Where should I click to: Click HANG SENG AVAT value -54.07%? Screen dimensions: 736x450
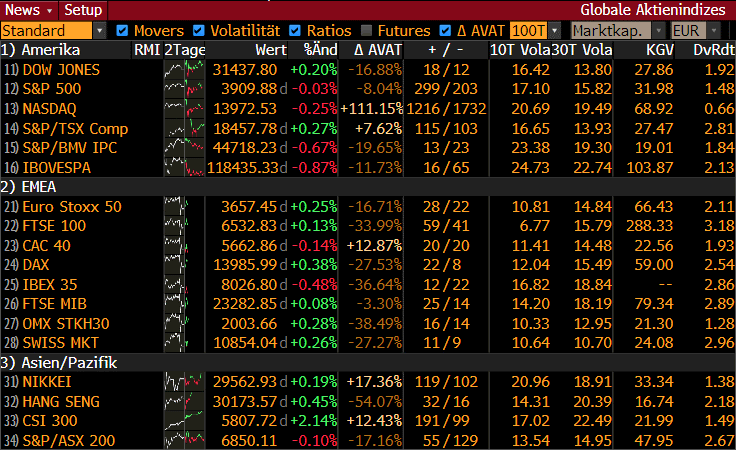[375, 402]
